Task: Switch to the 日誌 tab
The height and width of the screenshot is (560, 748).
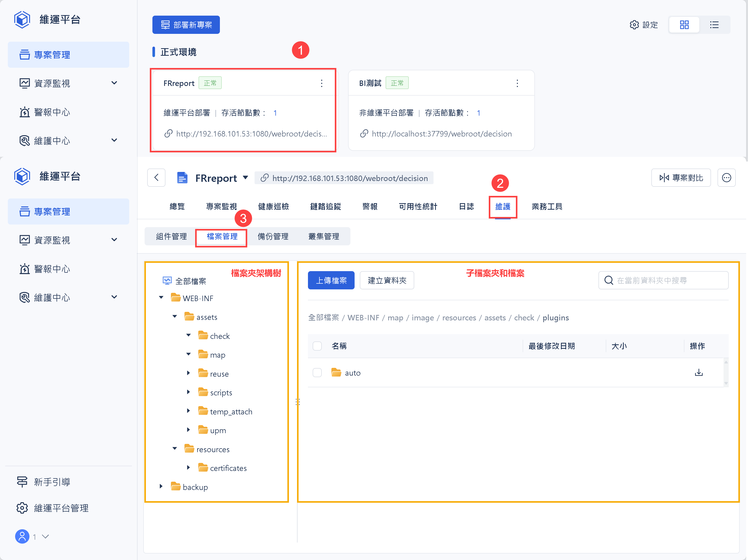Action: coord(466,207)
